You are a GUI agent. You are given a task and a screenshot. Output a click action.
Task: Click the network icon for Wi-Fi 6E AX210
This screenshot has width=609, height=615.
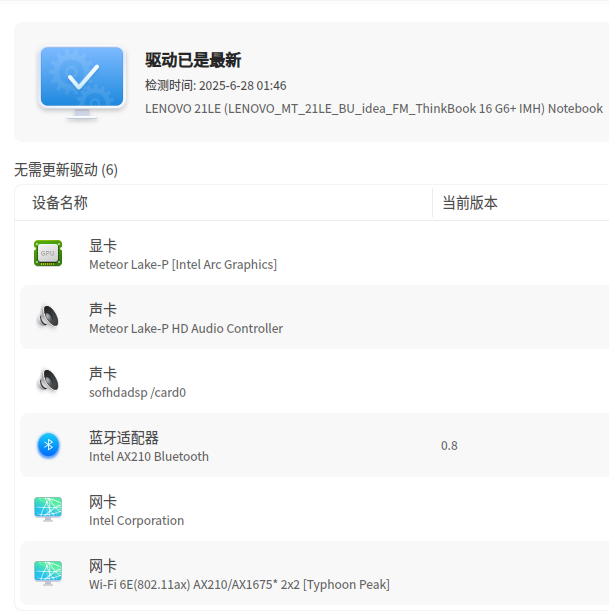[48, 573]
